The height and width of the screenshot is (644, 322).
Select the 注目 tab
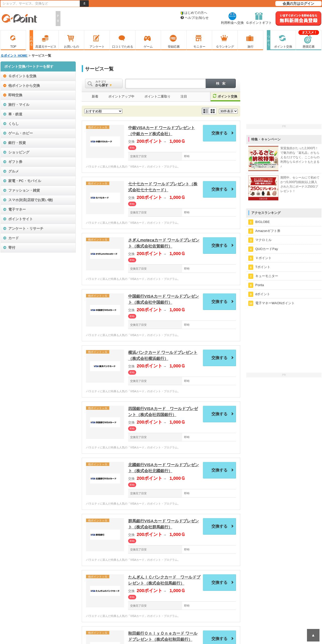pos(184,97)
